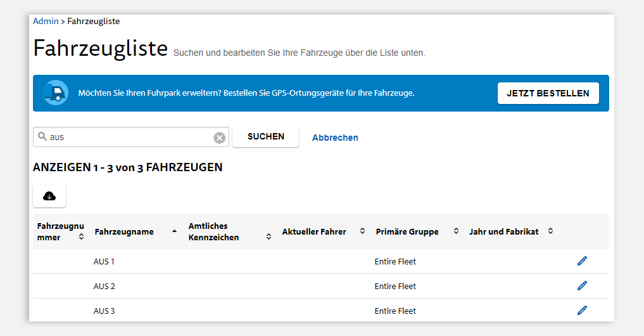Sort by Primäre Gruppe arrows
This screenshot has width=644, height=336.
[456, 231]
